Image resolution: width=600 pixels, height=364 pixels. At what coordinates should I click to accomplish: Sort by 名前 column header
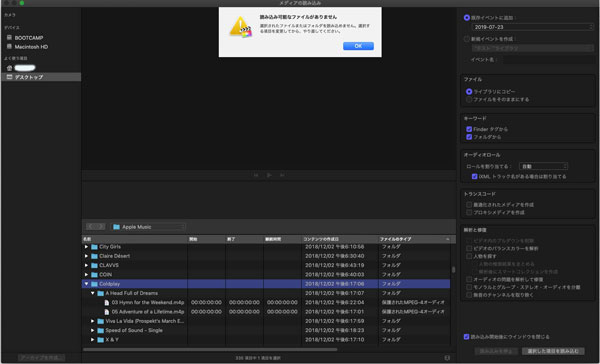pos(135,239)
